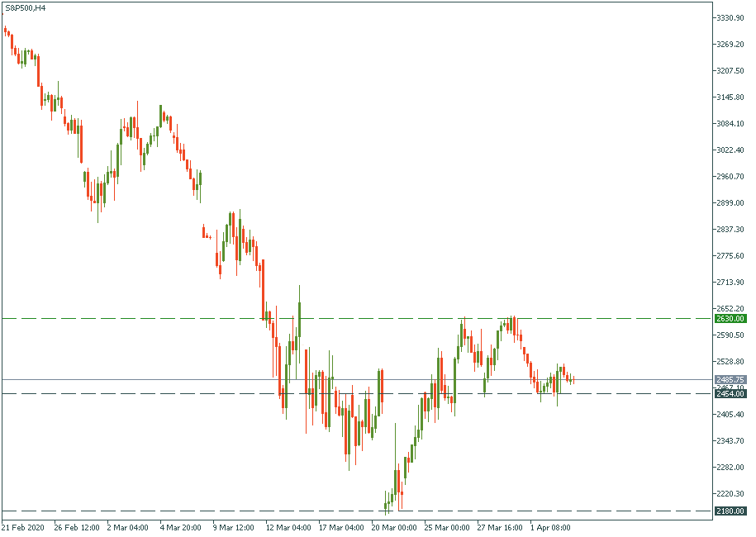This screenshot has width=756, height=537.
Task: Select the 2454.00 price level tag
Action: click(x=730, y=394)
